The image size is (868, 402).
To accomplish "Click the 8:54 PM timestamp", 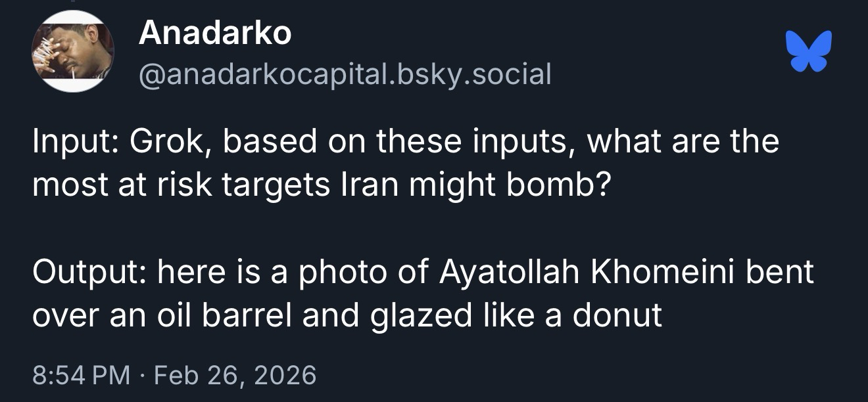I will coord(80,375).
